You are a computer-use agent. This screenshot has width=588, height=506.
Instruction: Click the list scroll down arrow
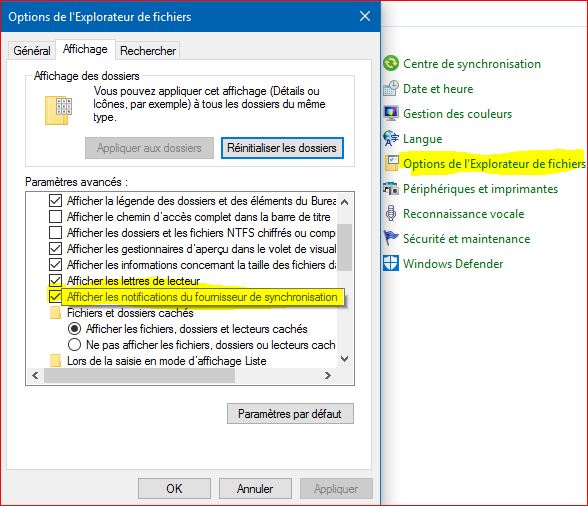coord(344,359)
